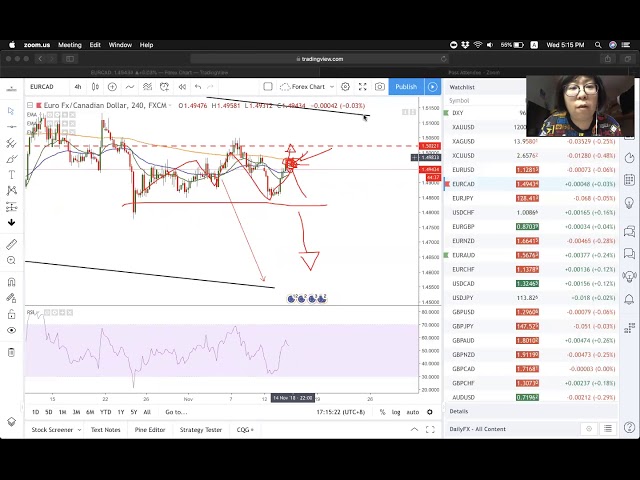640x480 pixels.
Task: Enter fullscreen mode with the expand icon
Action: (362, 87)
